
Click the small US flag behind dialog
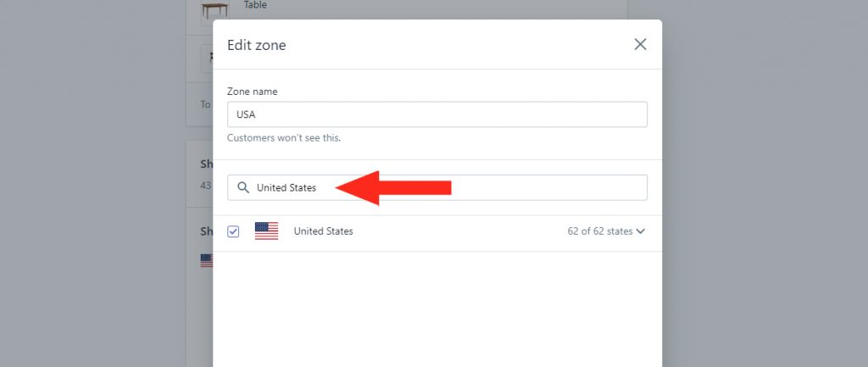(207, 261)
